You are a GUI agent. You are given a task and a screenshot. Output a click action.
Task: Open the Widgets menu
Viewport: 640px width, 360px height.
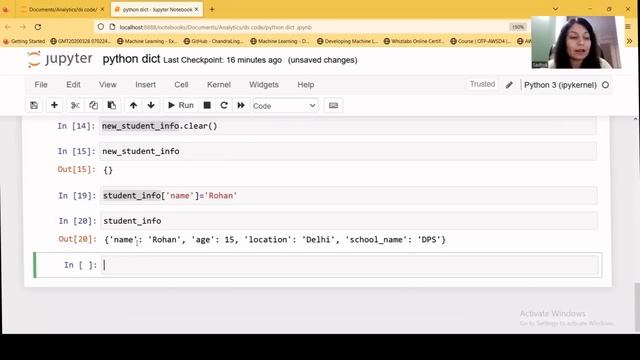coord(264,84)
